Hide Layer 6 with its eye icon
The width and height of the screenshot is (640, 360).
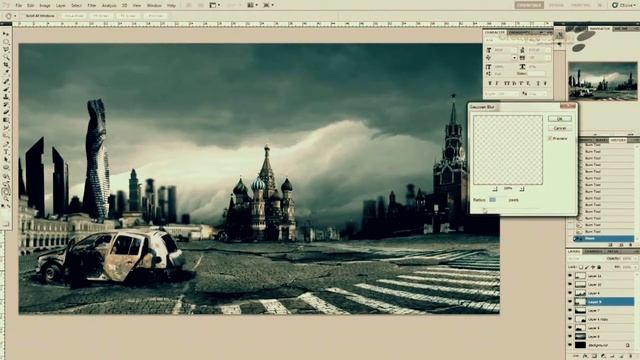click(570, 328)
